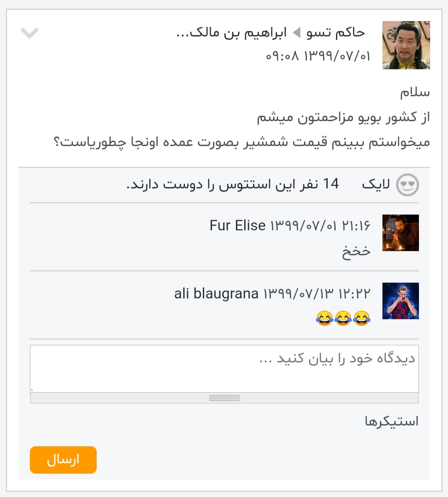Click the arrow between sender and recipient
448x497 pixels.
coord(296,33)
